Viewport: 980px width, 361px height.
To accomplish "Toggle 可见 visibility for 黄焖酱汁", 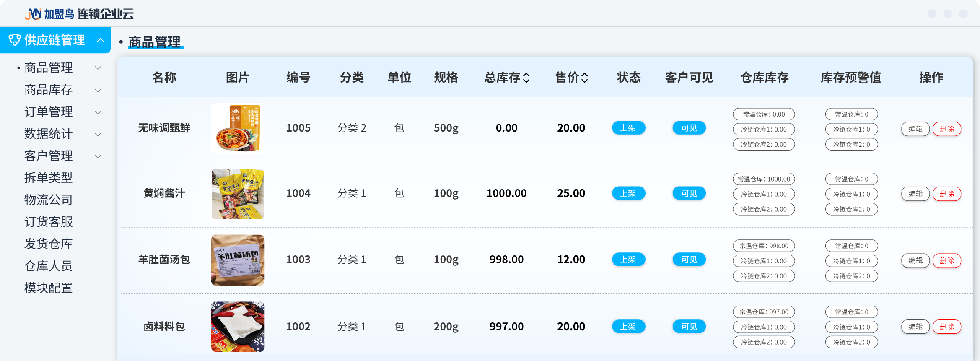I will [689, 193].
